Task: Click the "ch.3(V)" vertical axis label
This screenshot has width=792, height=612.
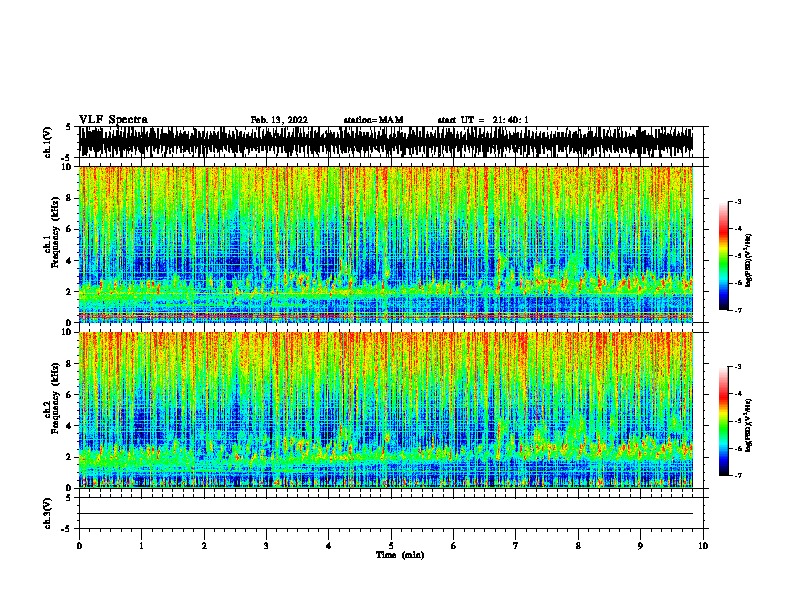Action: pyautogui.click(x=48, y=513)
